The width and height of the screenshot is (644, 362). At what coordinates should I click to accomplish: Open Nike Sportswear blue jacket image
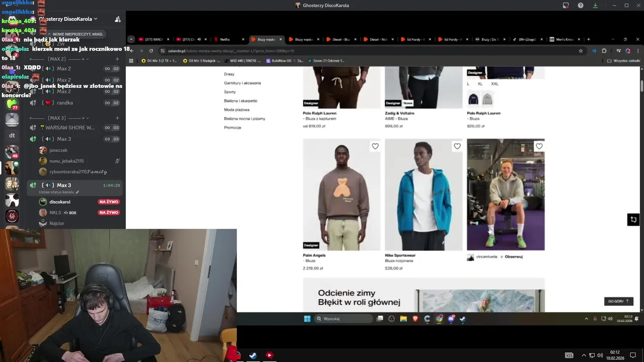[x=424, y=195]
